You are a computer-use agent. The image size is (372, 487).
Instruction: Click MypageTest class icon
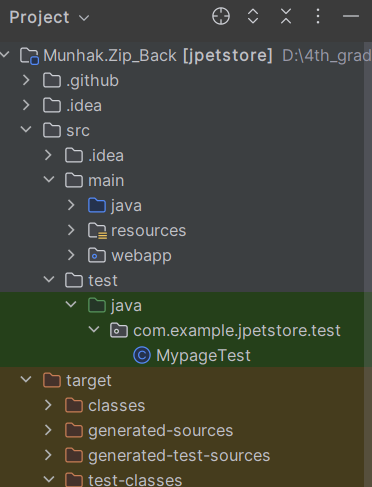click(142, 355)
